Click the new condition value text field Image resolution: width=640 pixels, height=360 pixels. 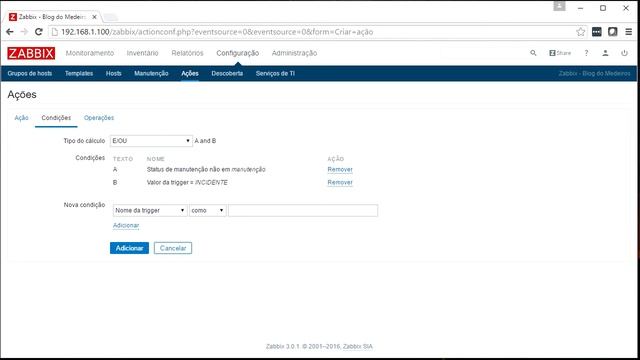[x=303, y=211]
